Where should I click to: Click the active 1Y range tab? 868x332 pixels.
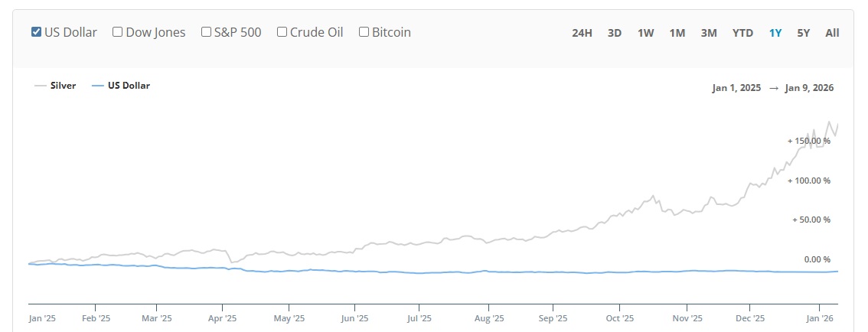(775, 33)
